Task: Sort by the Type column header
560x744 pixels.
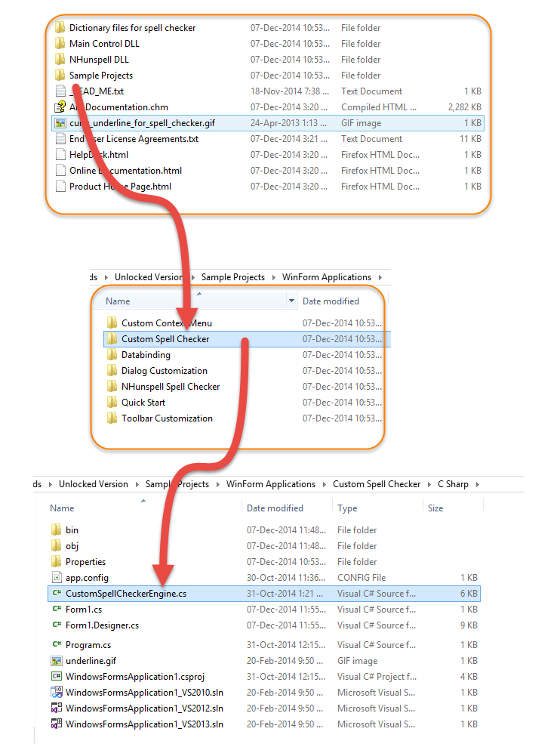Action: 347,508
